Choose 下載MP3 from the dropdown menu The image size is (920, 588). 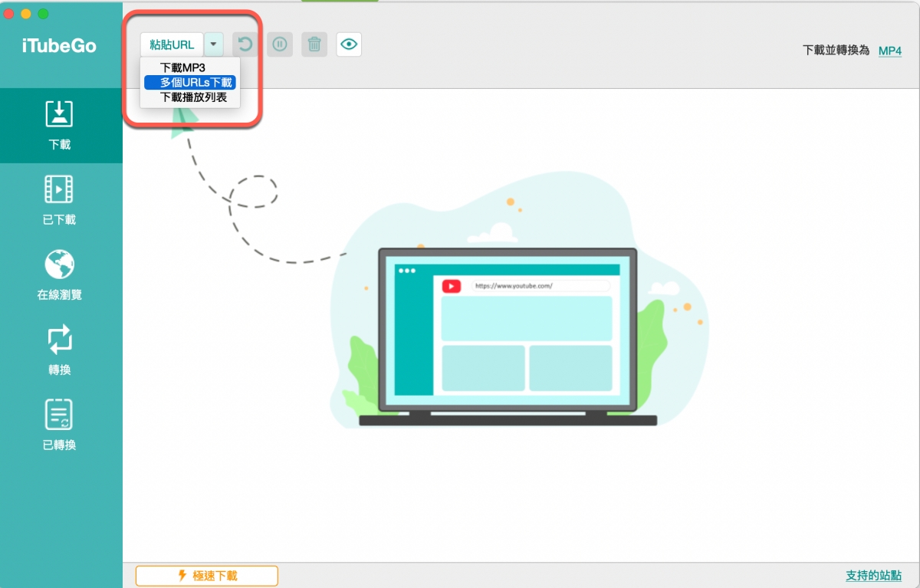182,67
